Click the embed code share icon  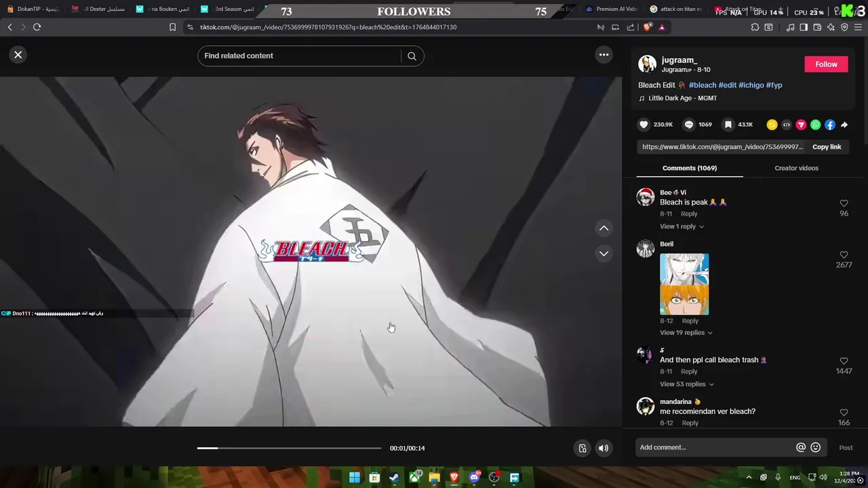(x=787, y=125)
